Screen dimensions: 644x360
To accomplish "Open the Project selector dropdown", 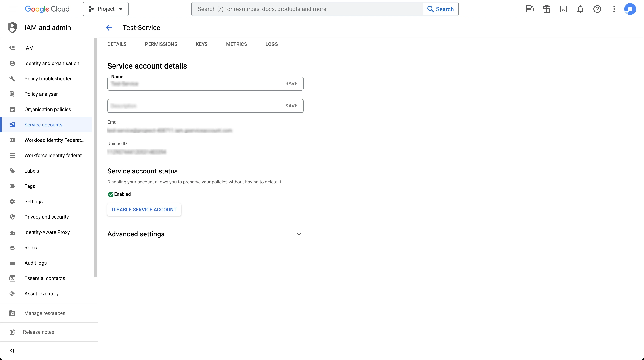I will tap(106, 9).
